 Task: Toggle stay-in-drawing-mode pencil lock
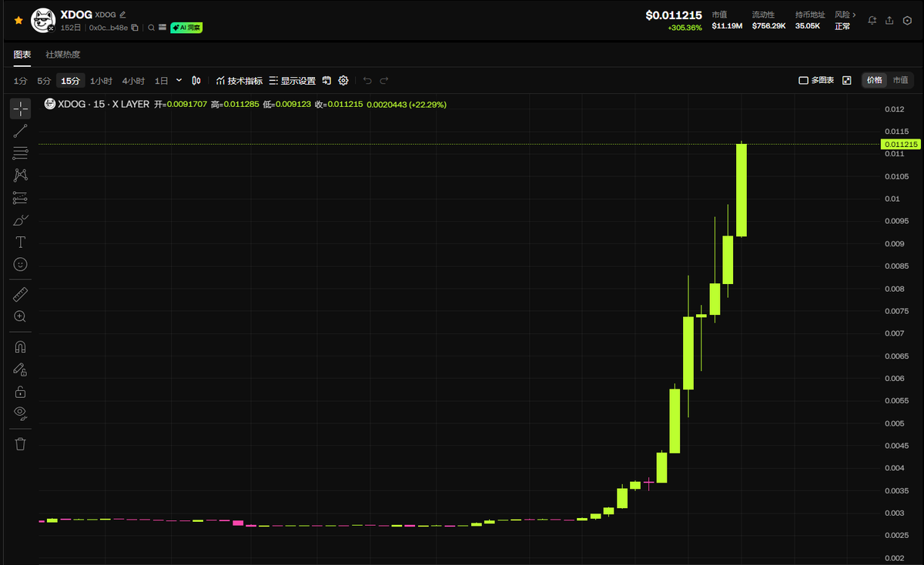tap(21, 369)
